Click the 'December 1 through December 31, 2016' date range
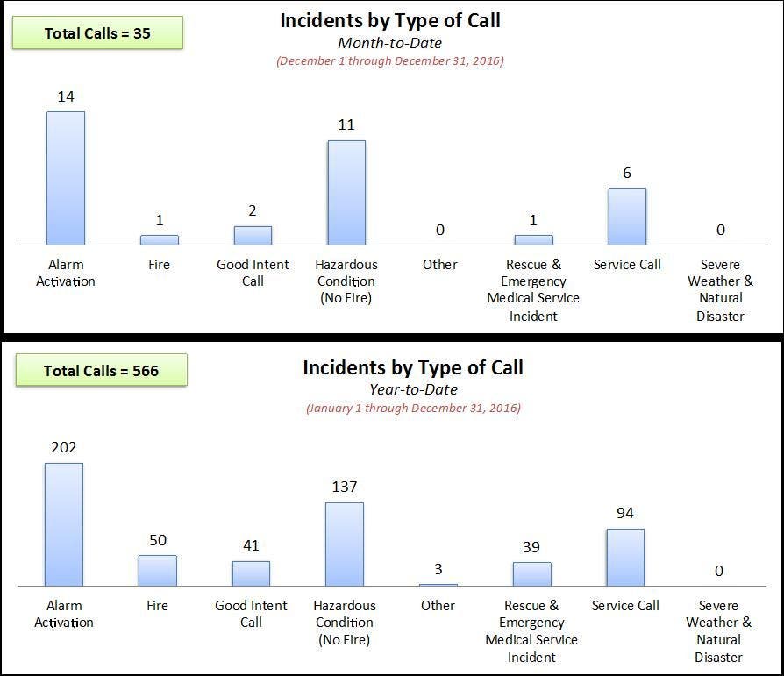The height and width of the screenshot is (676, 784). pyautogui.click(x=390, y=61)
